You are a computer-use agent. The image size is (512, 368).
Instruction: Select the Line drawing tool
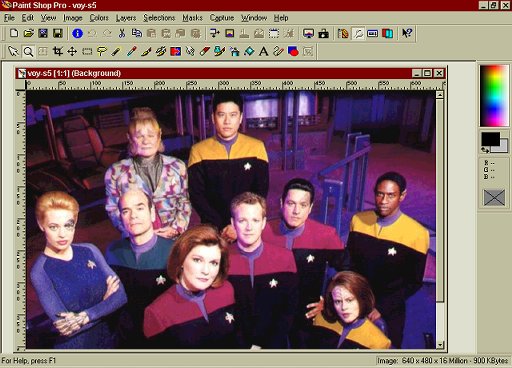[x=278, y=51]
